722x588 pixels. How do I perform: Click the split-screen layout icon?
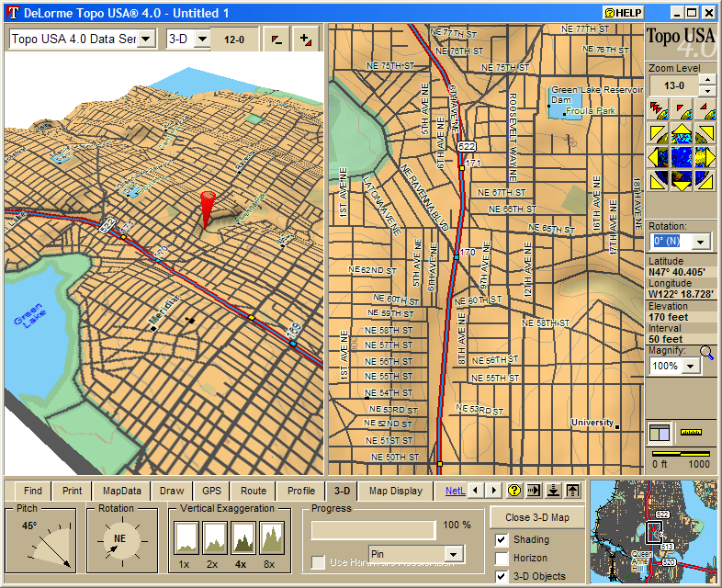(x=659, y=433)
